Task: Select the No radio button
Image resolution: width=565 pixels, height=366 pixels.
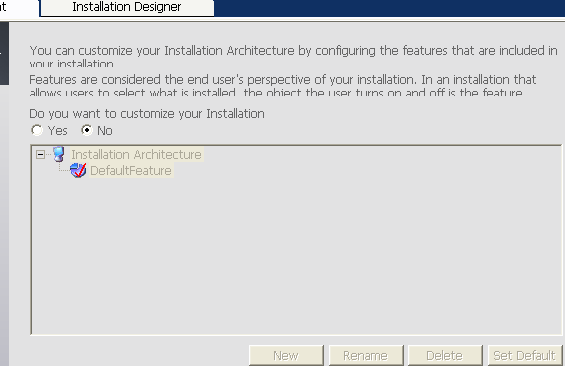Action: [86, 130]
